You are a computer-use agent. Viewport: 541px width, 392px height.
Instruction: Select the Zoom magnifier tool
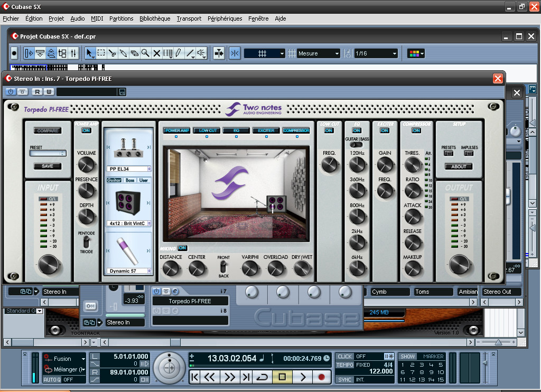[145, 53]
